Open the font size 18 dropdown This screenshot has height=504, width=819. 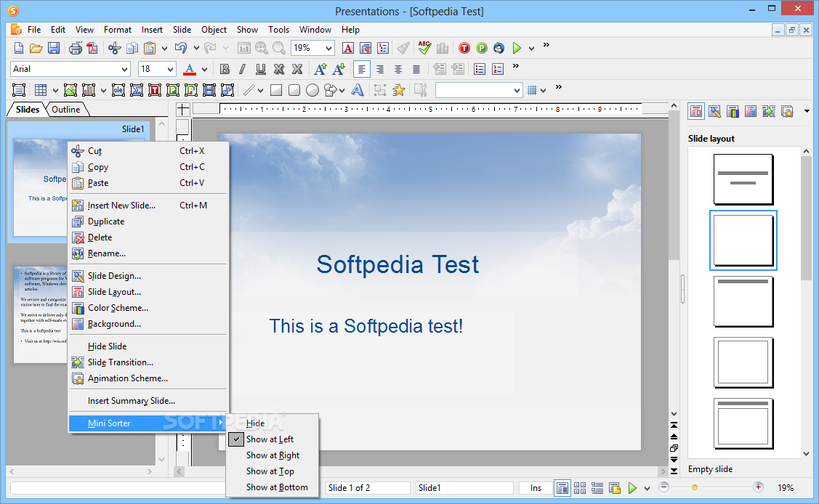(x=170, y=69)
